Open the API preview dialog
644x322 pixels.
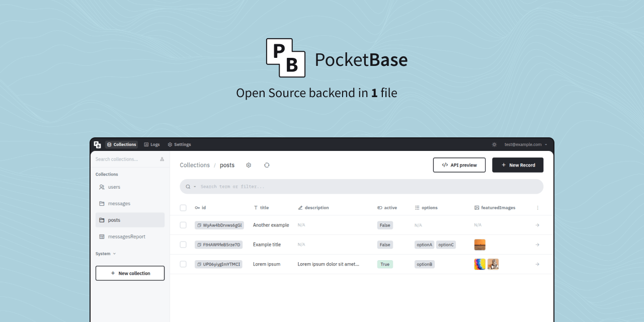pyautogui.click(x=459, y=165)
